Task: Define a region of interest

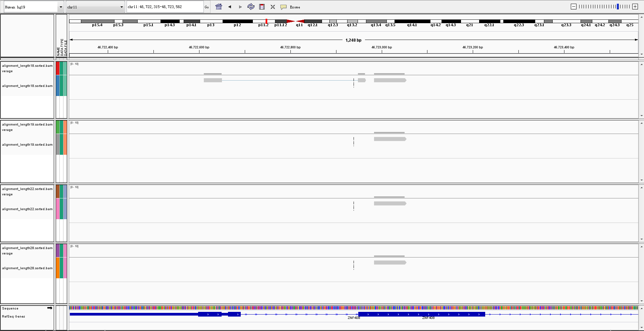Action: coord(262,7)
